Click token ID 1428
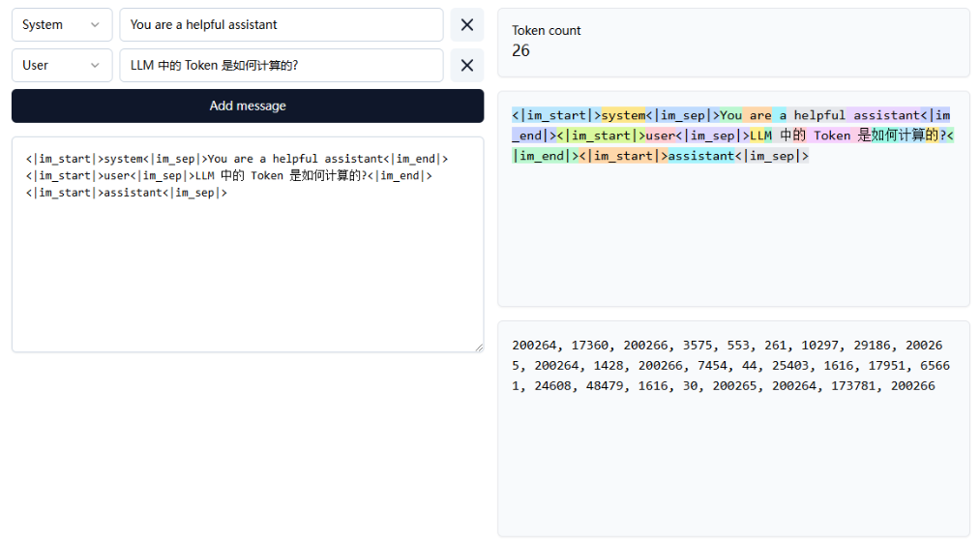 click(x=609, y=366)
